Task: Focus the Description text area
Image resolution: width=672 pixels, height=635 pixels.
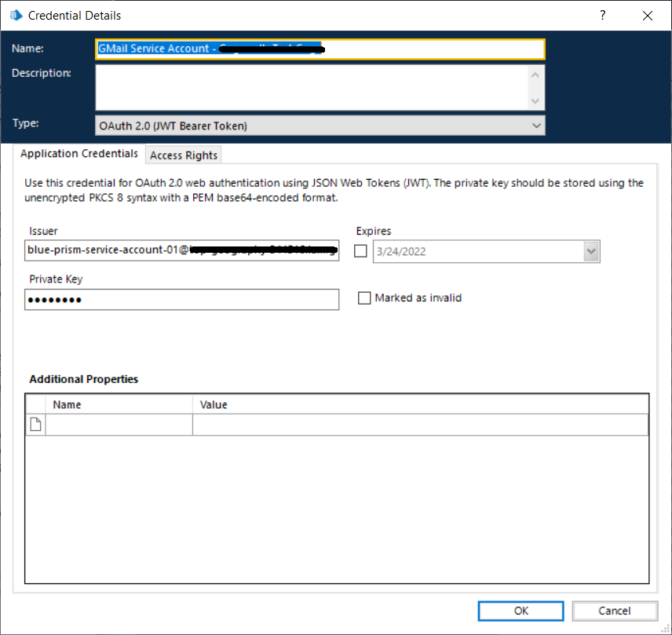Action: coord(312,86)
